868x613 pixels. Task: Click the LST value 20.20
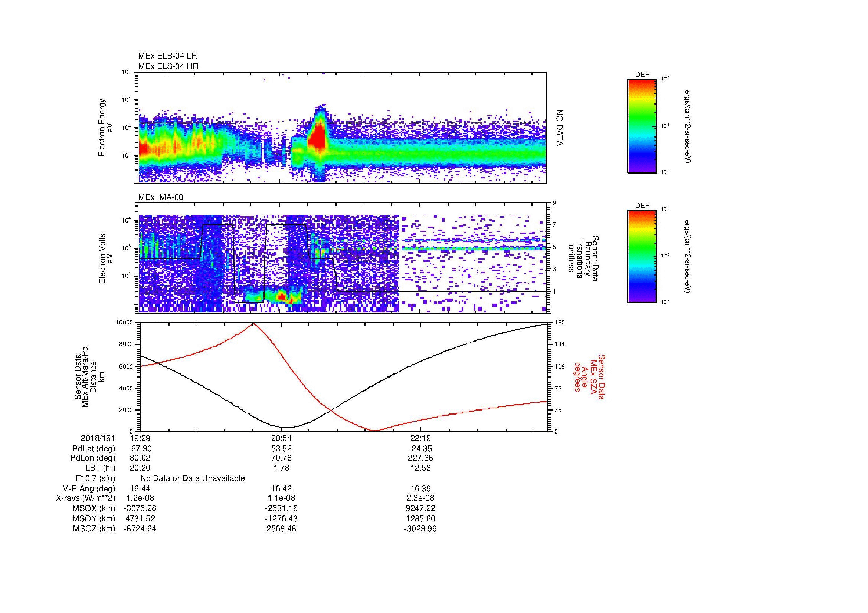[x=140, y=468]
